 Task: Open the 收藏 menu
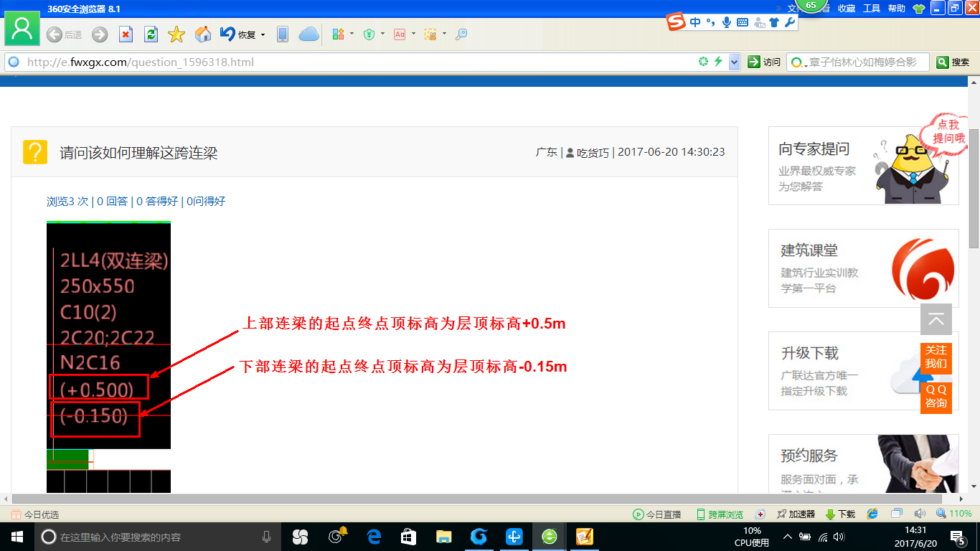pyautogui.click(x=847, y=9)
